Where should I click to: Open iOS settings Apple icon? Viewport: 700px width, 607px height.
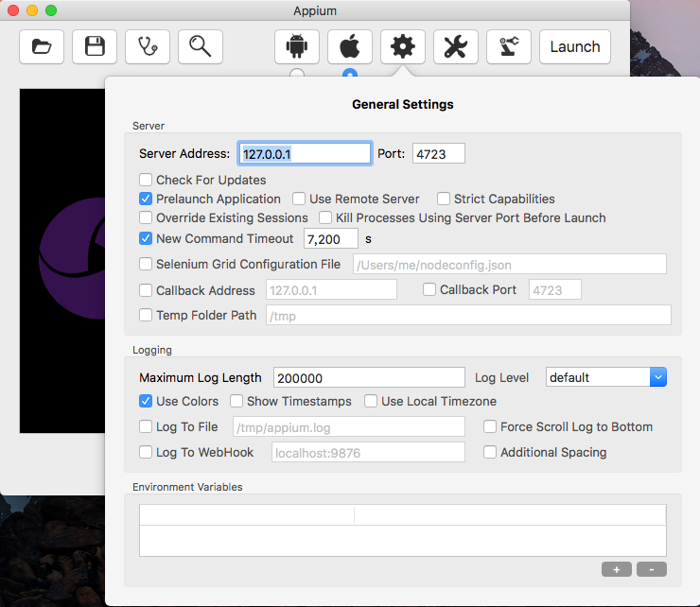(x=350, y=47)
